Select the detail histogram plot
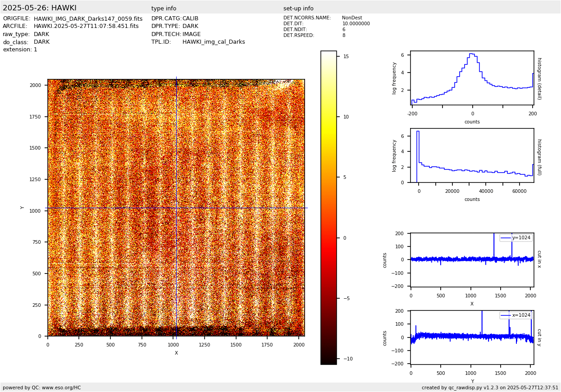561x392 pixels. tap(472, 78)
